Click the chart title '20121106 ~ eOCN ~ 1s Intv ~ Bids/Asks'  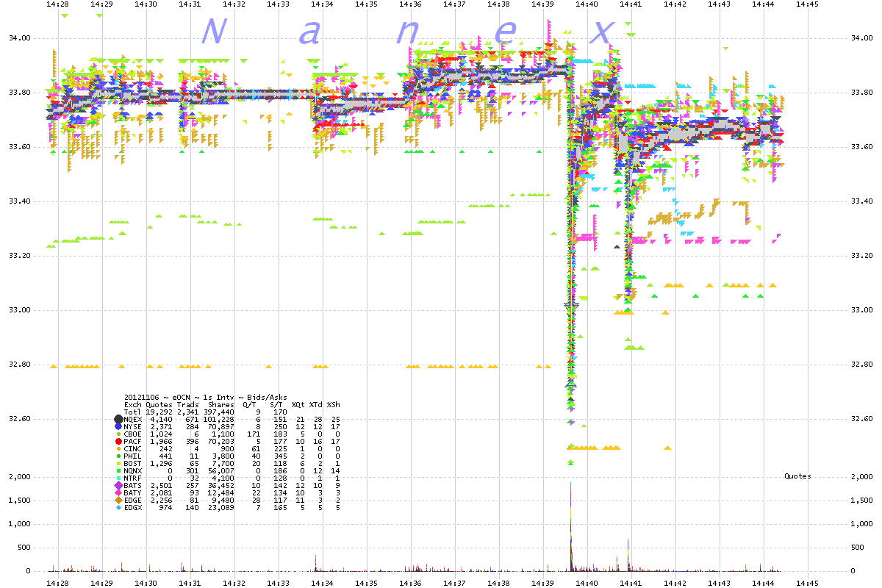206,398
